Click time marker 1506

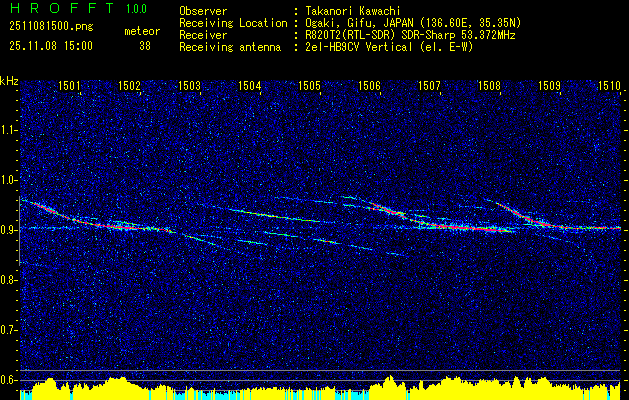[369, 86]
